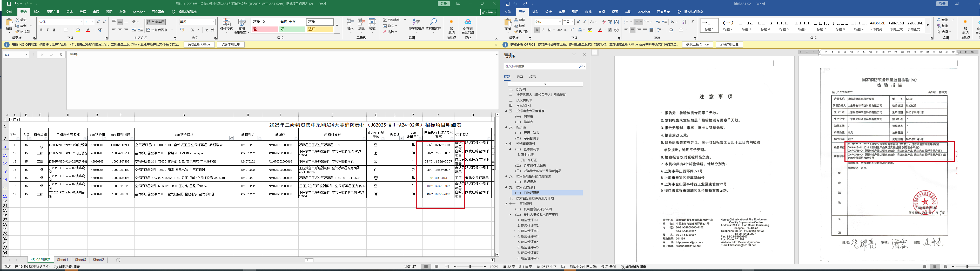Open the 序号 column filter dropdown in Excel
Screen dimensions: 980x271
pyautogui.click(x=18, y=138)
